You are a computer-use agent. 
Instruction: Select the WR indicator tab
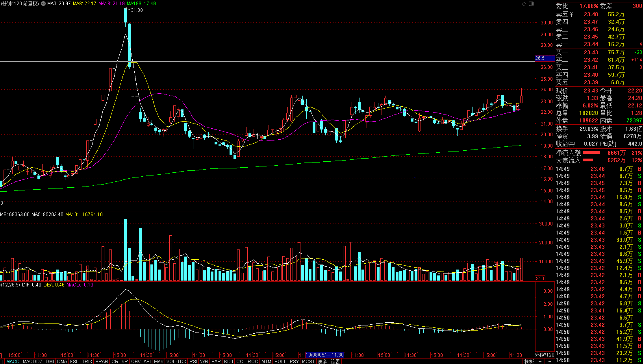204,361
